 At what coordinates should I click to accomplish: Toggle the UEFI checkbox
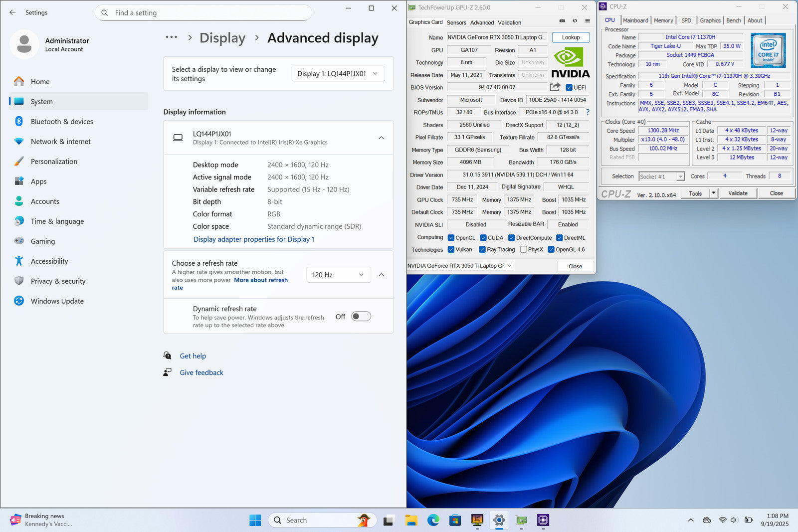point(569,88)
